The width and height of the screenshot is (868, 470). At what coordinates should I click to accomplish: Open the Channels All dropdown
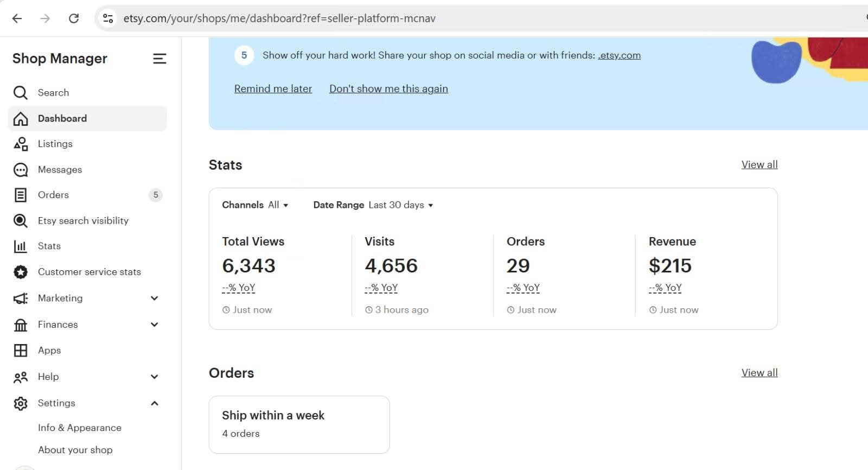point(255,205)
